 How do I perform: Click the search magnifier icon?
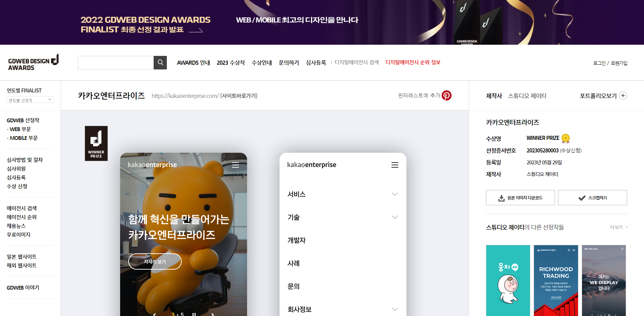[160, 62]
